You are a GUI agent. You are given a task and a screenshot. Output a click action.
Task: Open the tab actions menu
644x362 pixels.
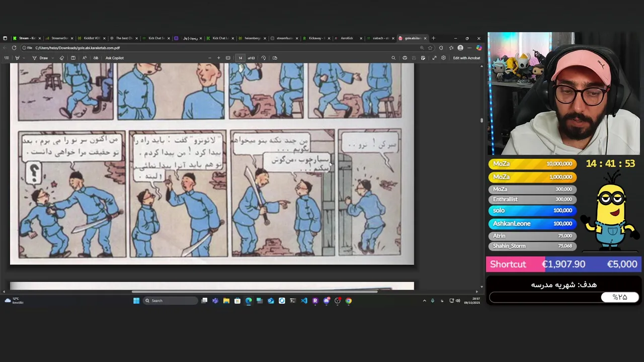coord(5,38)
